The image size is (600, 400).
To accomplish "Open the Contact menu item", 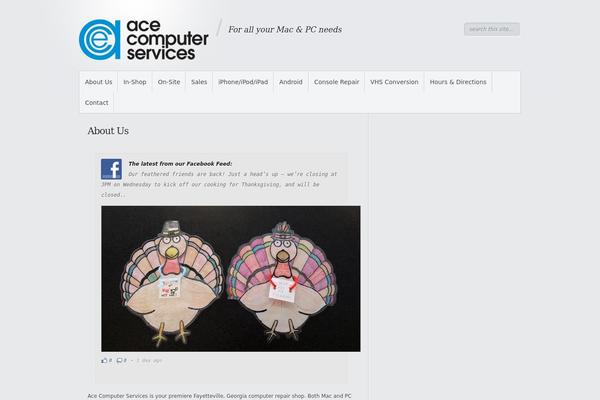I will [96, 103].
